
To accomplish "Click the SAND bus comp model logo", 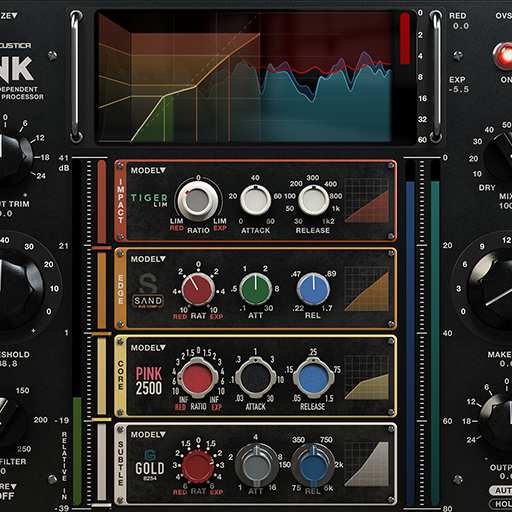I will pyautogui.click(x=148, y=291).
